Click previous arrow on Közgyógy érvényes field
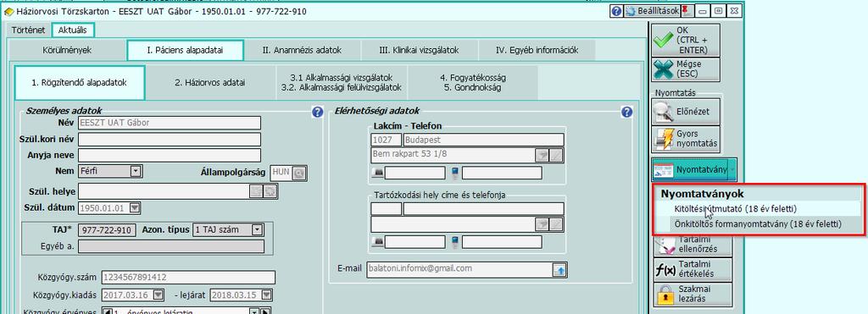This screenshot has height=314, width=868. click(108, 312)
